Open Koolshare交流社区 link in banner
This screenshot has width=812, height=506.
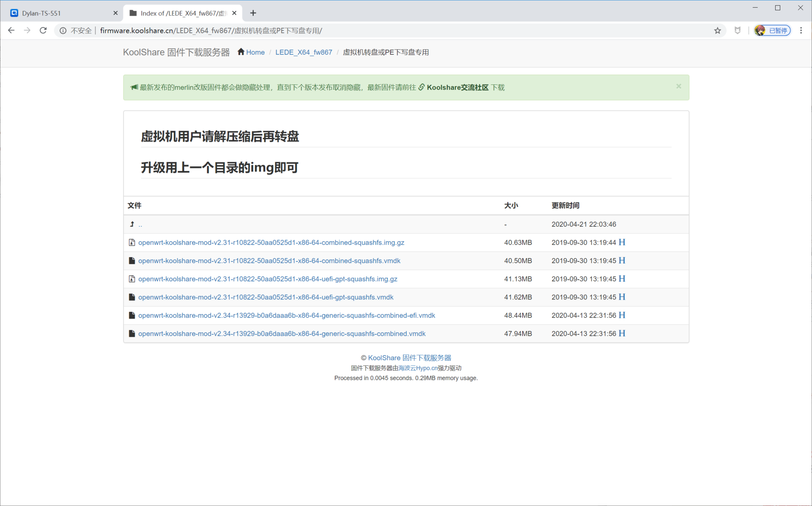point(457,88)
